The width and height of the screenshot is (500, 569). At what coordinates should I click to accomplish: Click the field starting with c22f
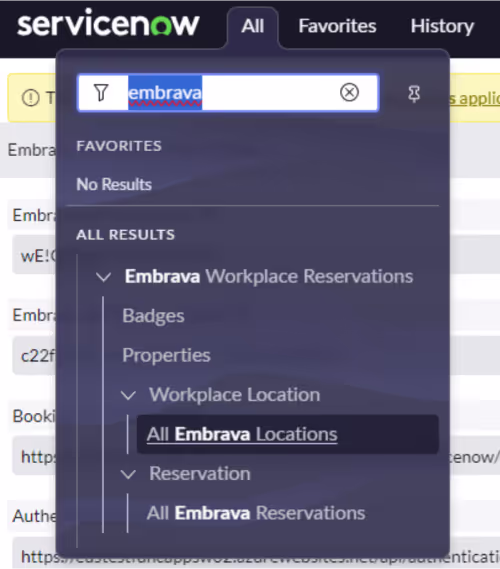click(x=34, y=356)
